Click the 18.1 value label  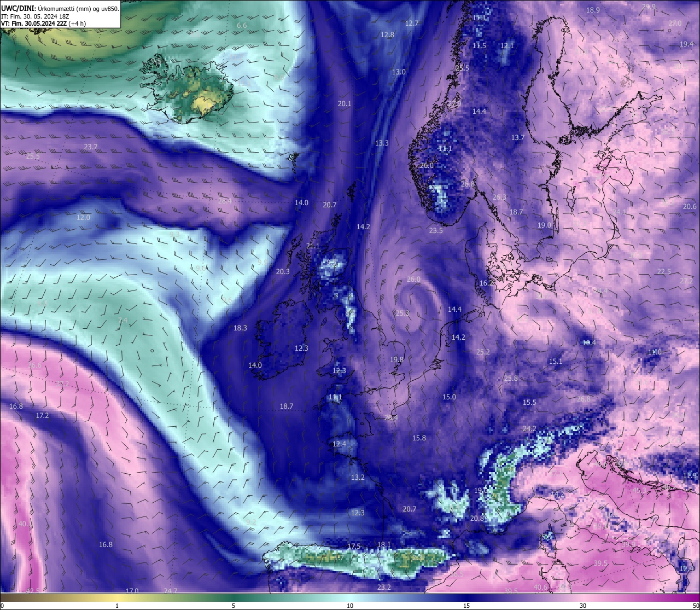[x=384, y=545]
